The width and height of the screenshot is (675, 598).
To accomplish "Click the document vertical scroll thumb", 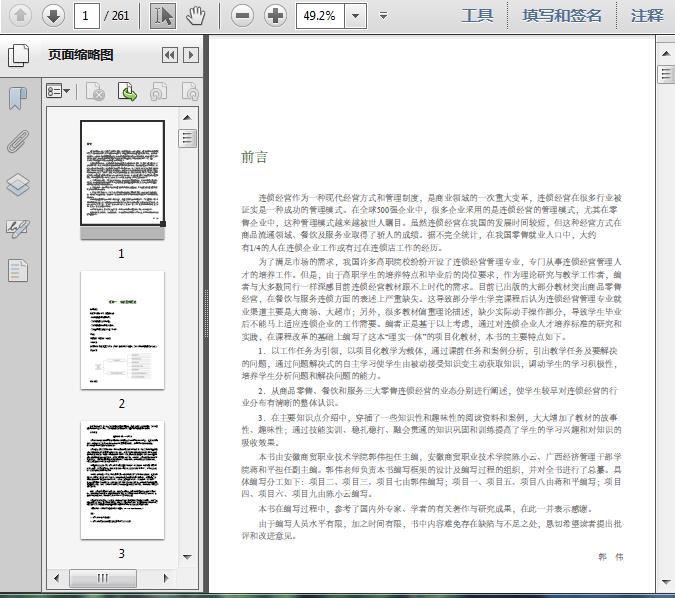I will coord(666,74).
